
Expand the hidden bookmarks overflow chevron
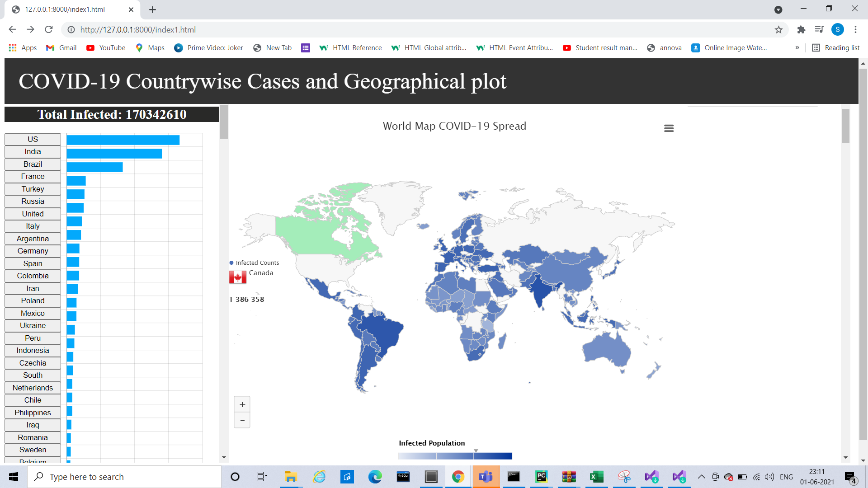(x=797, y=48)
